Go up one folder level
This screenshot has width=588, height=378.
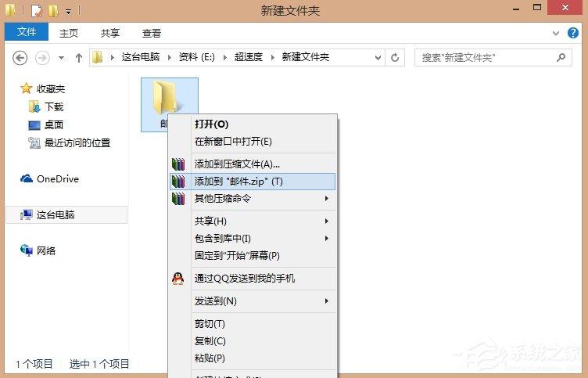click(x=78, y=58)
